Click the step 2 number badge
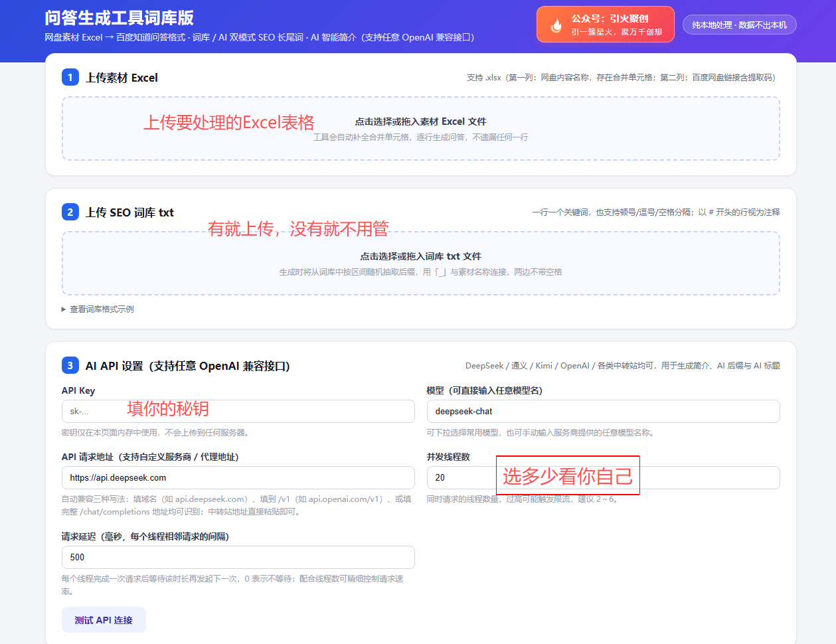 pyautogui.click(x=70, y=212)
